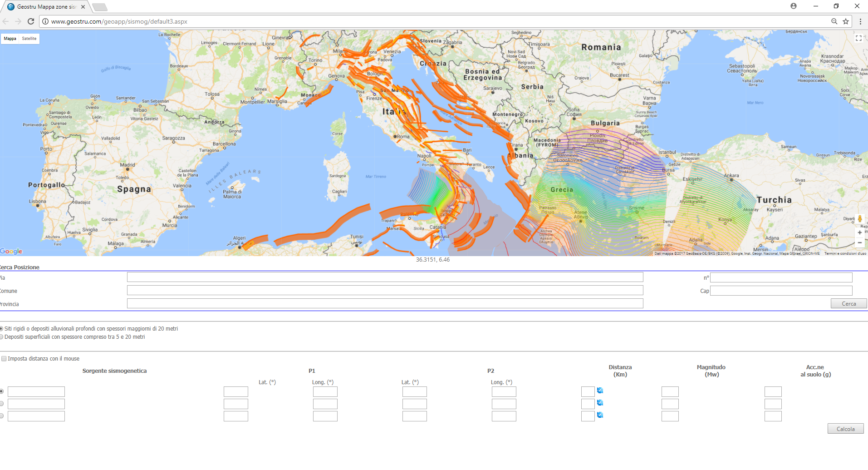Click the Google logo on the map

(11, 252)
